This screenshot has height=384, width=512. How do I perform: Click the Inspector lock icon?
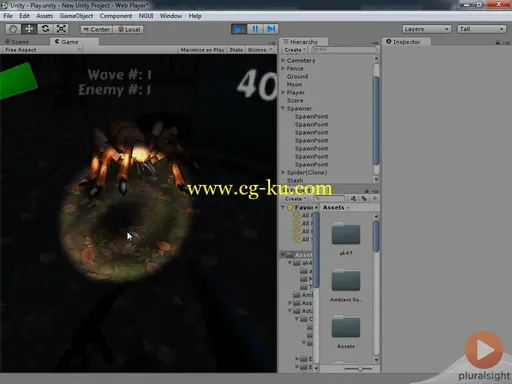pos(498,43)
